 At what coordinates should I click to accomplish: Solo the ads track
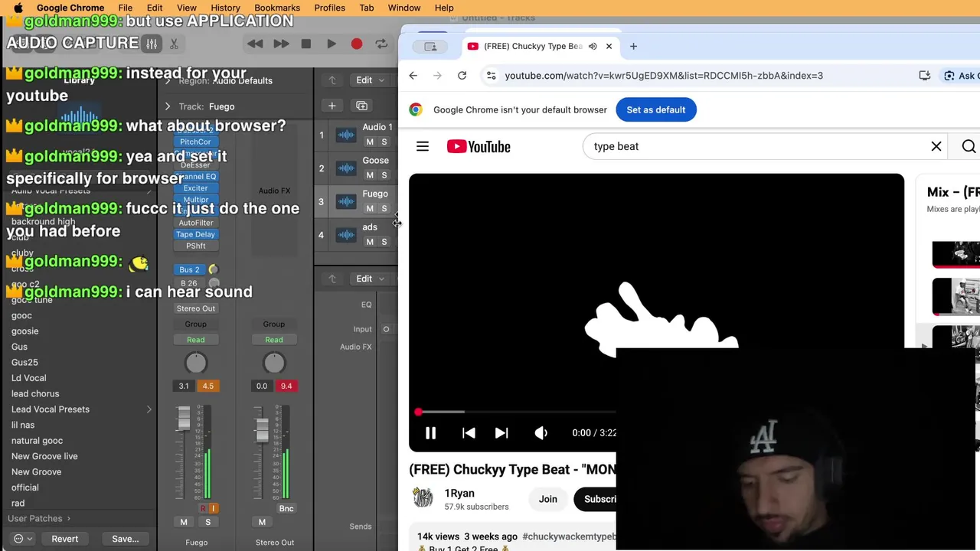(x=384, y=242)
